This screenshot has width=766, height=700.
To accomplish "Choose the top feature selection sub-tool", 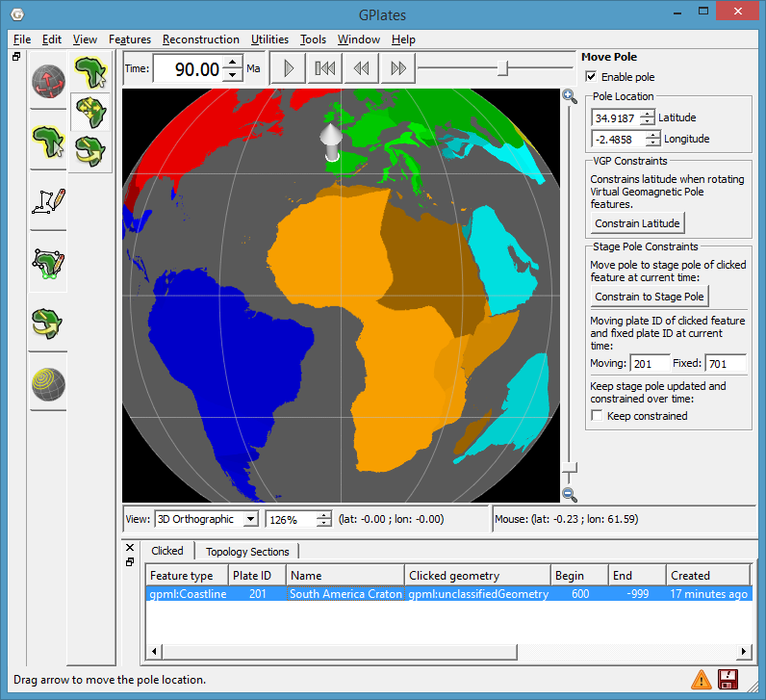I will [90, 72].
